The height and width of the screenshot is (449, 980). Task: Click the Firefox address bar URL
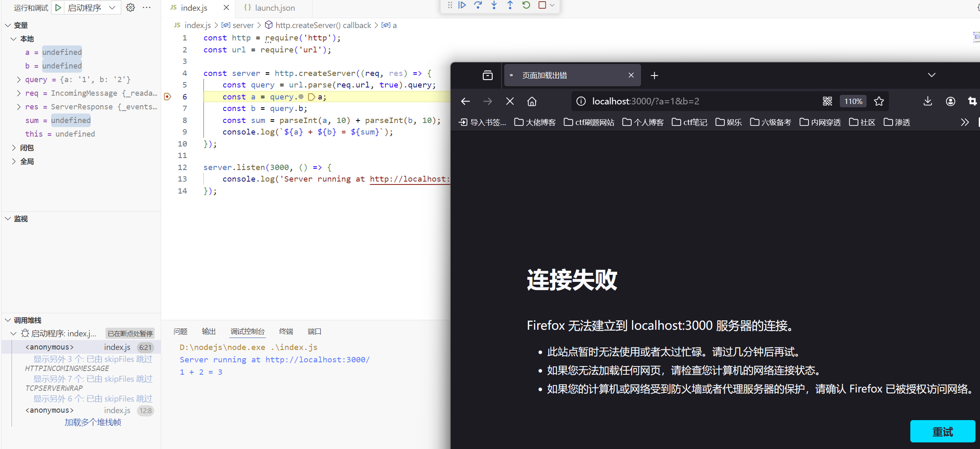(x=646, y=101)
